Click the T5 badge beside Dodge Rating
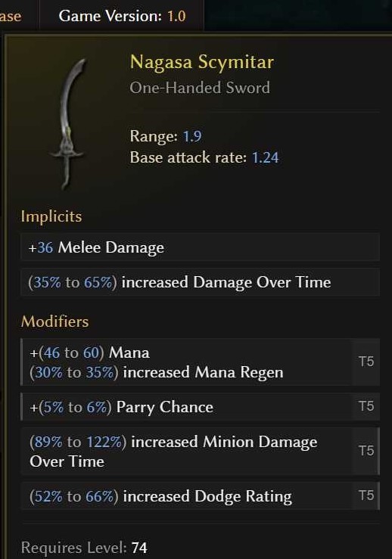This screenshot has height=559, width=392. 366,495
